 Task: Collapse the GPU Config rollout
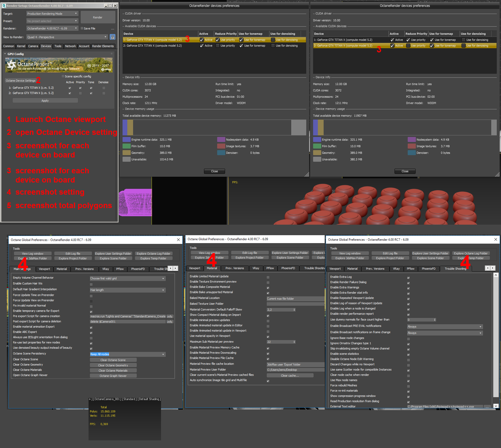pyautogui.click(x=5, y=54)
